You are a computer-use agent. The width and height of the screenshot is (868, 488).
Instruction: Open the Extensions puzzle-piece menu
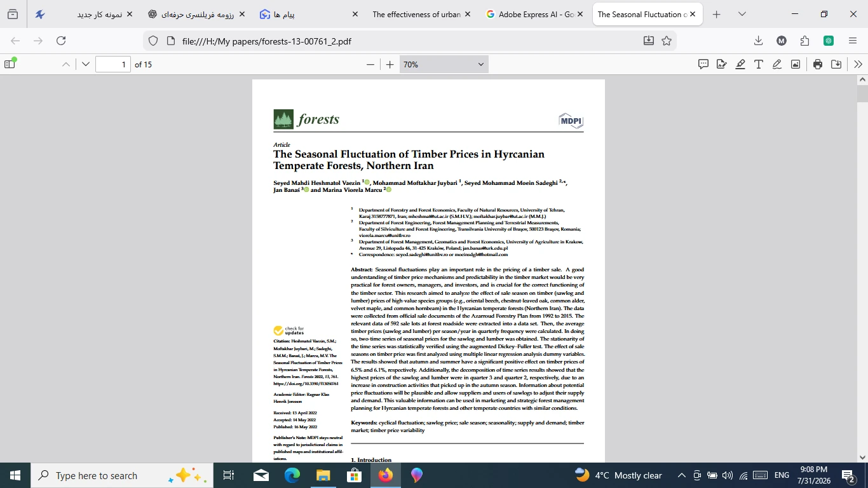805,41
